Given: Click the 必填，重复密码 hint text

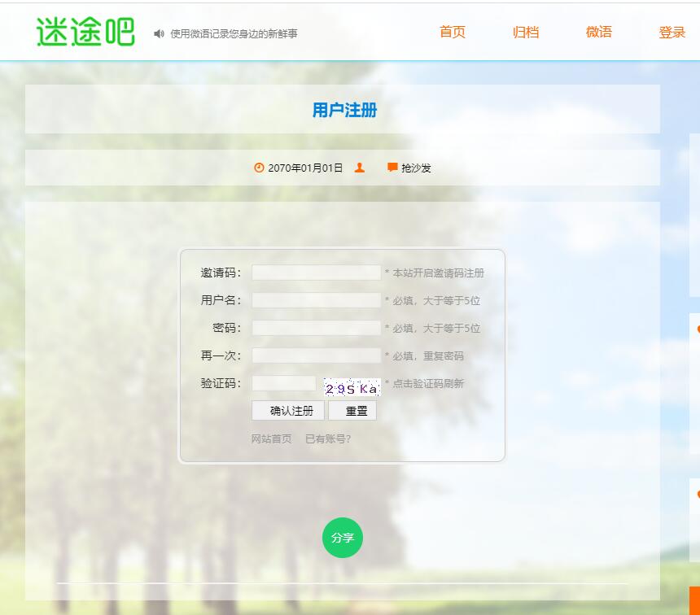Looking at the screenshot, I should tap(427, 356).
